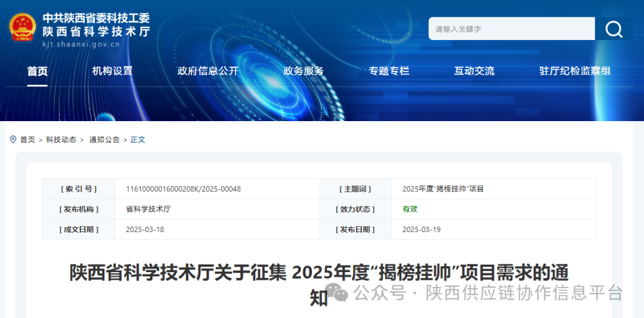The image size is (644, 318).
Task: Click the 主题词 value 2025年度“揭榜挂帅”项目
Action: [443, 189]
